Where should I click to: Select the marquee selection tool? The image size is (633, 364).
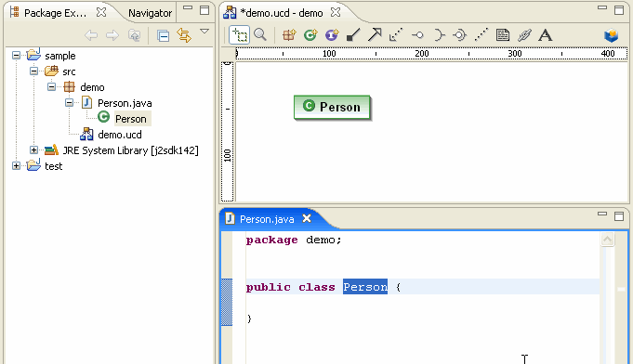[240, 35]
